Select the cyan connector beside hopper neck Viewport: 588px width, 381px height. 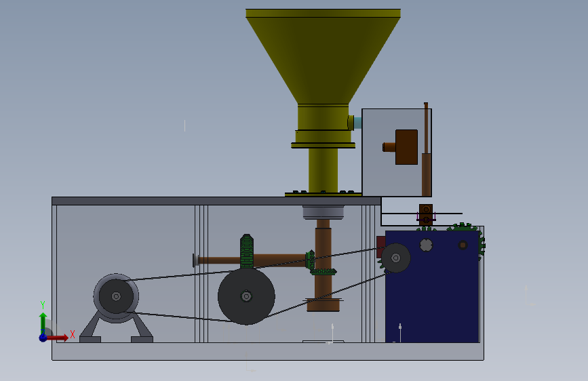click(x=357, y=123)
